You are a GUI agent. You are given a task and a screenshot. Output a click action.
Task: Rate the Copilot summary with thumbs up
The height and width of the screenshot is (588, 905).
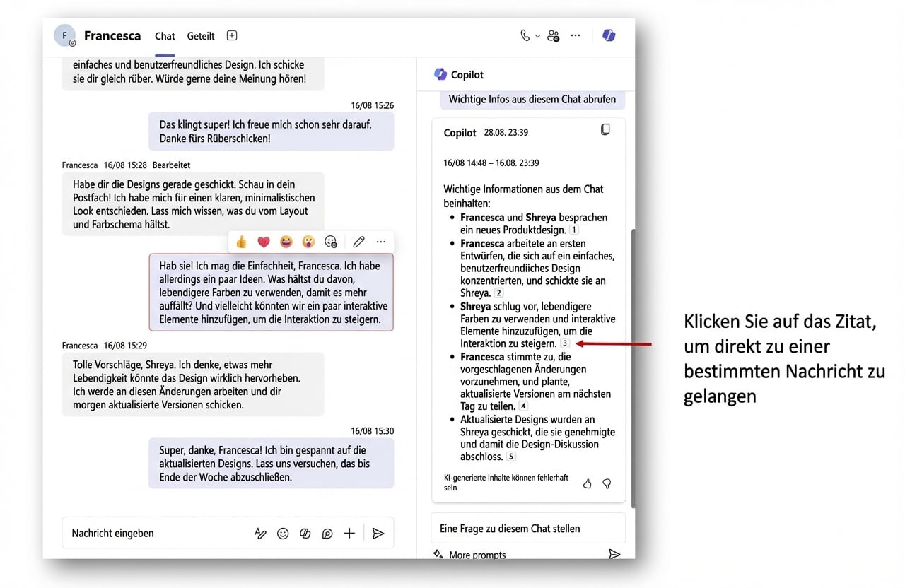tap(587, 483)
